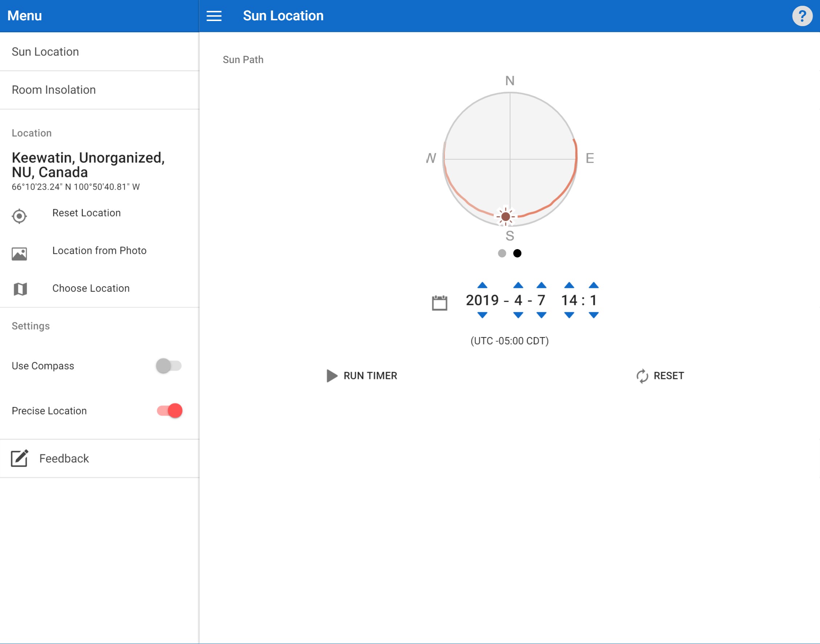Open Sun Location menu item
The image size is (820, 644).
(45, 51)
